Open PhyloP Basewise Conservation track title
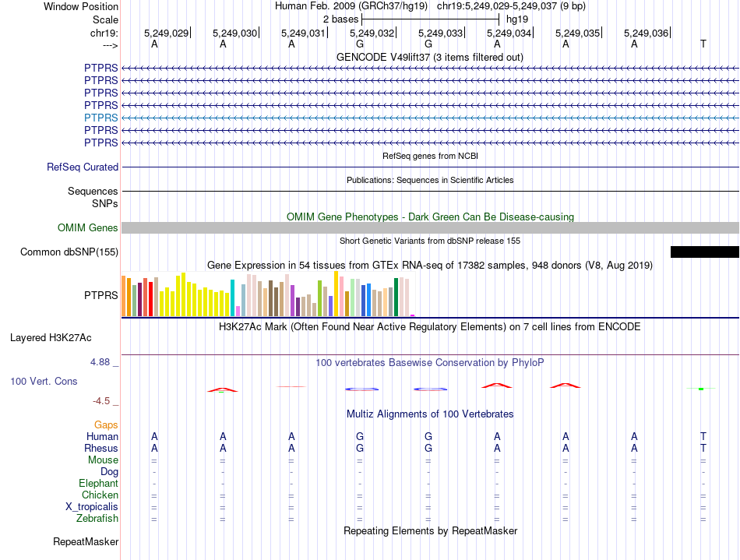Viewport: 740px width, 560px height. coord(429,362)
